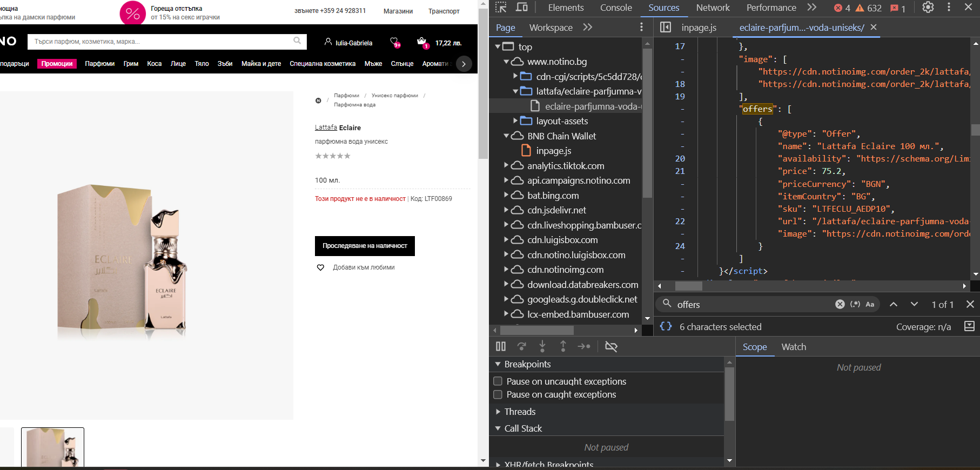Click the step into icon
Image resolution: width=980 pixels, height=470 pixels.
tap(542, 346)
